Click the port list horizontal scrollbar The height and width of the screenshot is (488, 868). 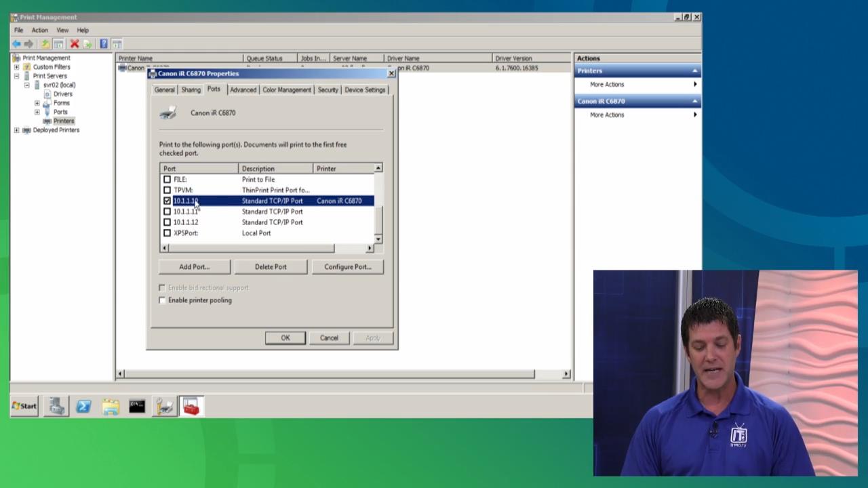[x=267, y=248]
